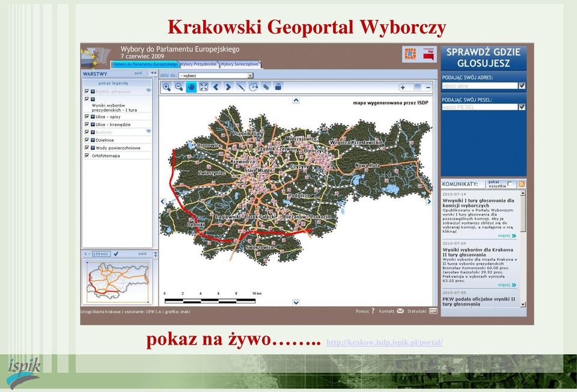Confirm address with checkmark button
This screenshot has height=392, width=577.
click(522, 86)
